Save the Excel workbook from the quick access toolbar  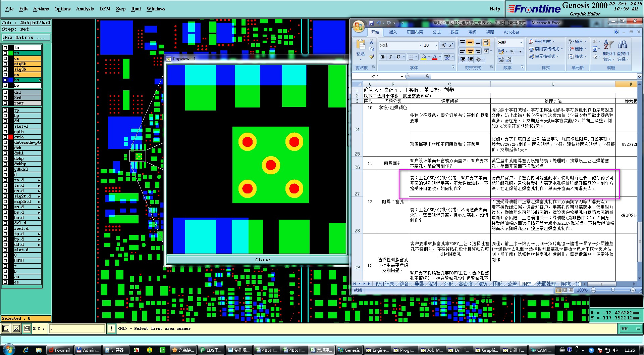coord(371,23)
